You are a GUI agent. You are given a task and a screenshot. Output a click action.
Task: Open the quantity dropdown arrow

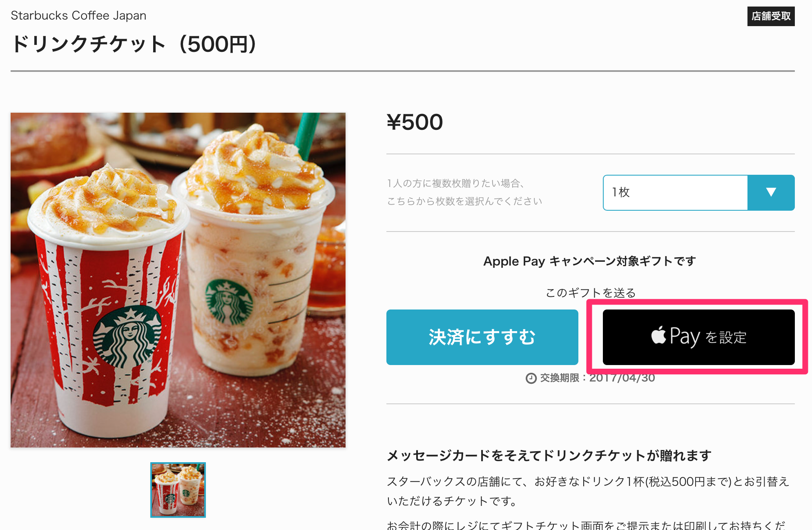(x=771, y=193)
